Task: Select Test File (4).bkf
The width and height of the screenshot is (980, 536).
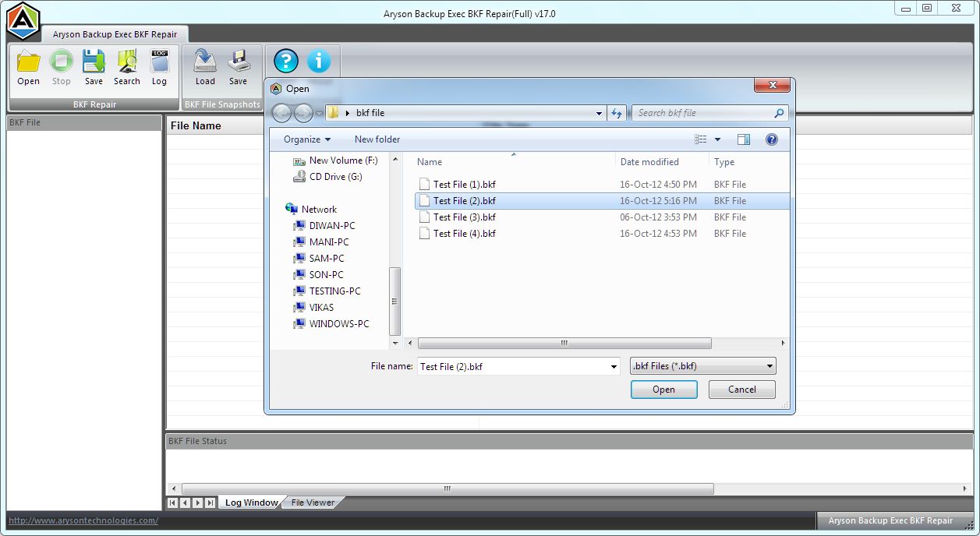Action: pos(602,234)
